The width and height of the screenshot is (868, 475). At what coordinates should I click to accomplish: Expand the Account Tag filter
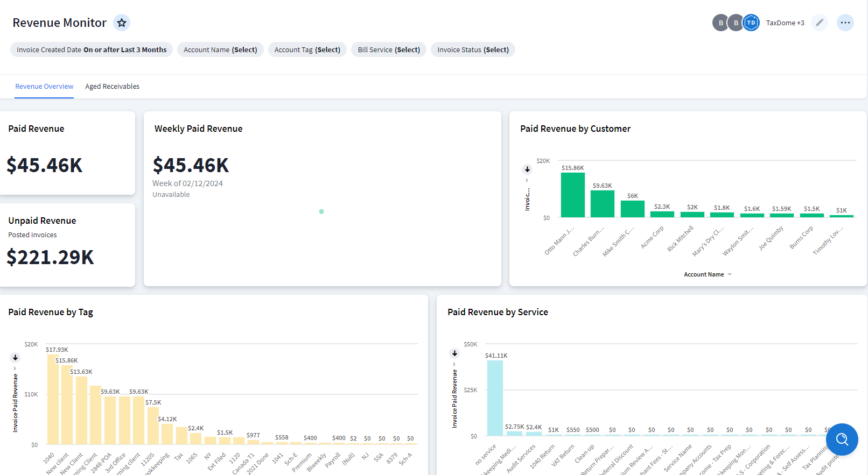(307, 49)
